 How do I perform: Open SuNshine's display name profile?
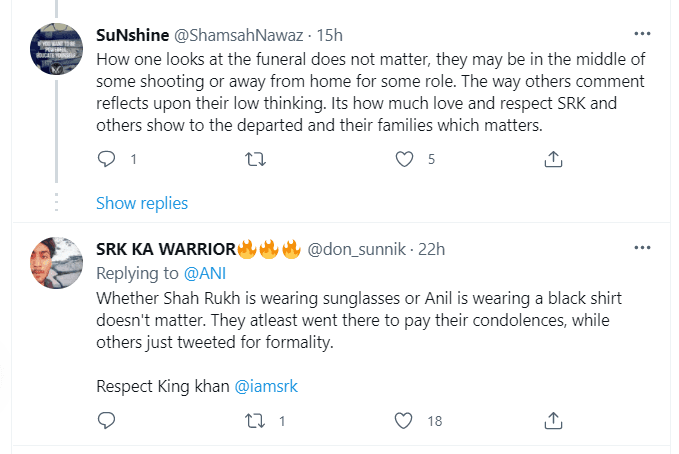pos(133,34)
